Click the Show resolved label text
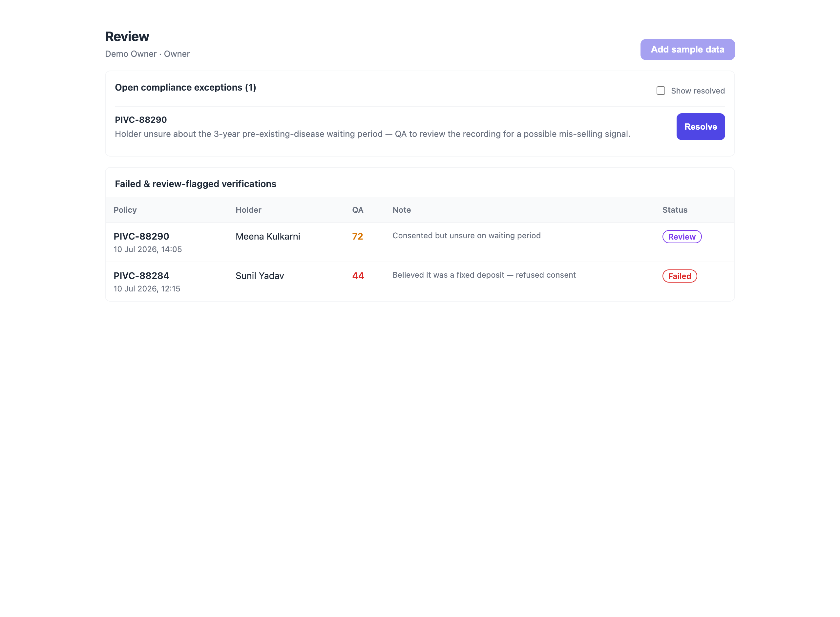Screen dimensions: 840x617 point(697,91)
